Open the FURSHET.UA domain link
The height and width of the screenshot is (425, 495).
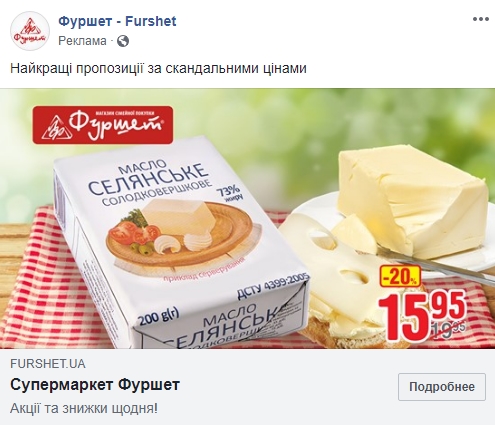(48, 364)
